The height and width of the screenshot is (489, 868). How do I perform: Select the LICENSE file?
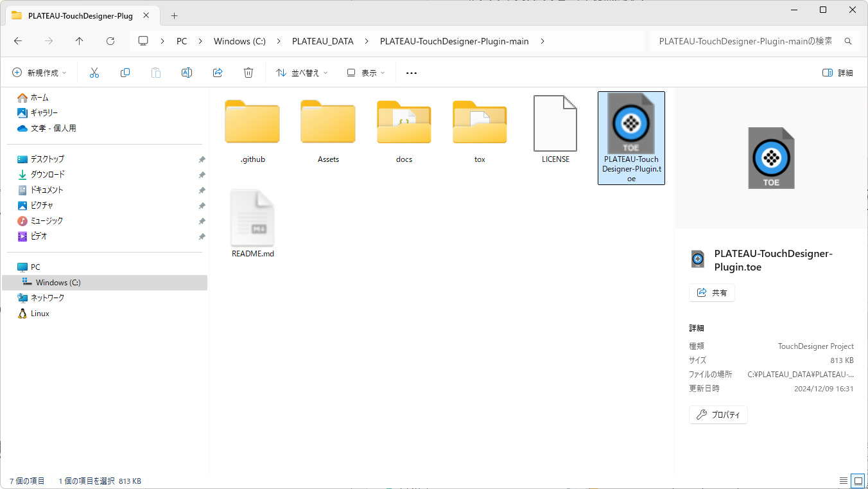point(555,130)
